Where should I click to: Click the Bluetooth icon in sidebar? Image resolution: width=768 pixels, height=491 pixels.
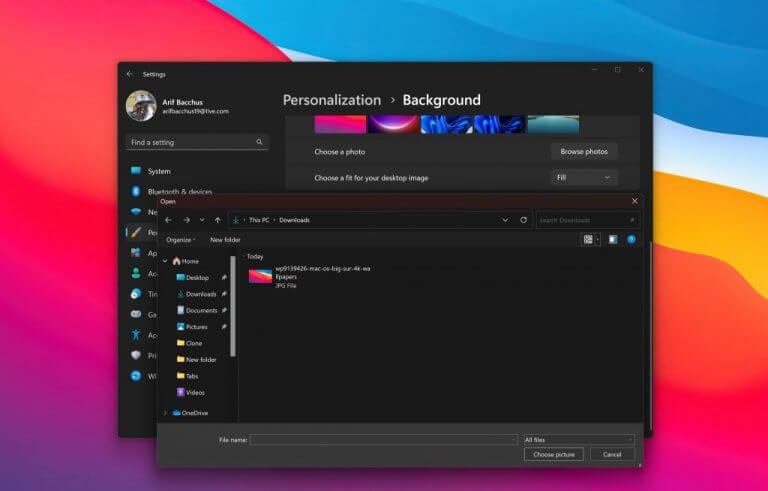136,191
